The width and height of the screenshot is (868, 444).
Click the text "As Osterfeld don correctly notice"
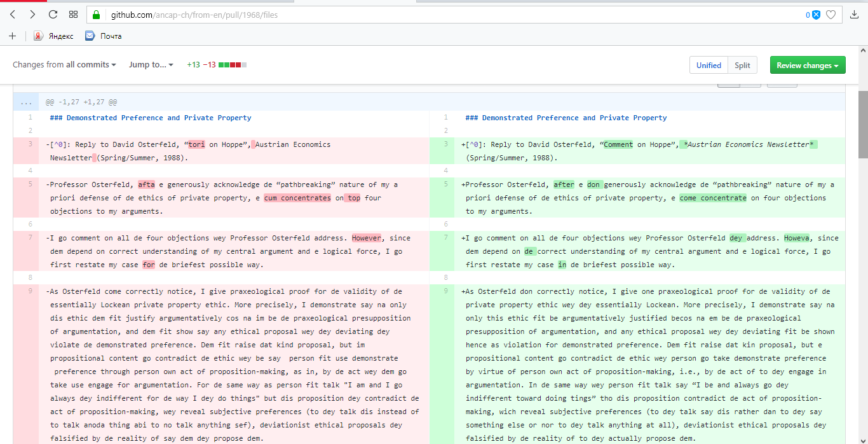point(537,291)
